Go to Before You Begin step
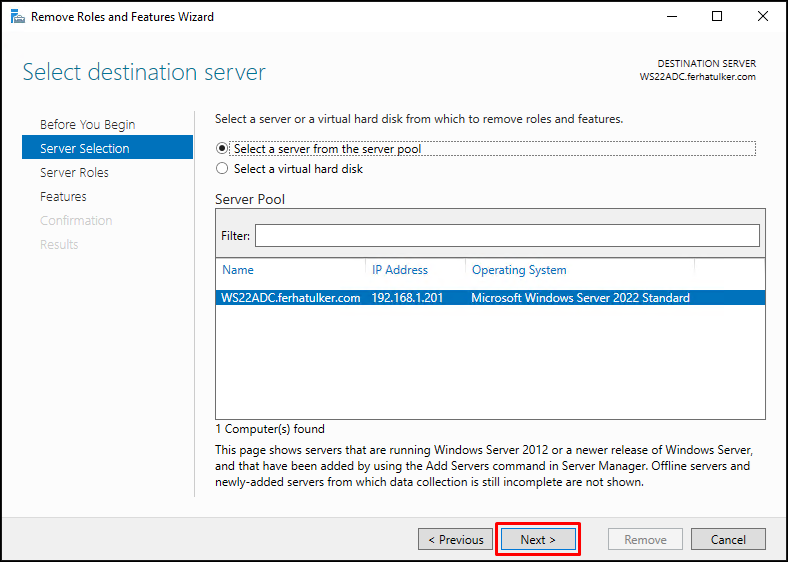 (x=87, y=124)
